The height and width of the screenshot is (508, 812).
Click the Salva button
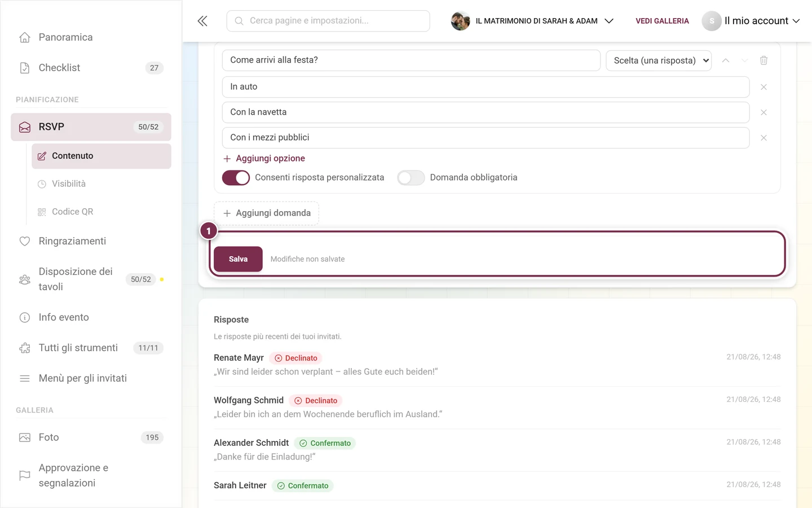[238, 259]
